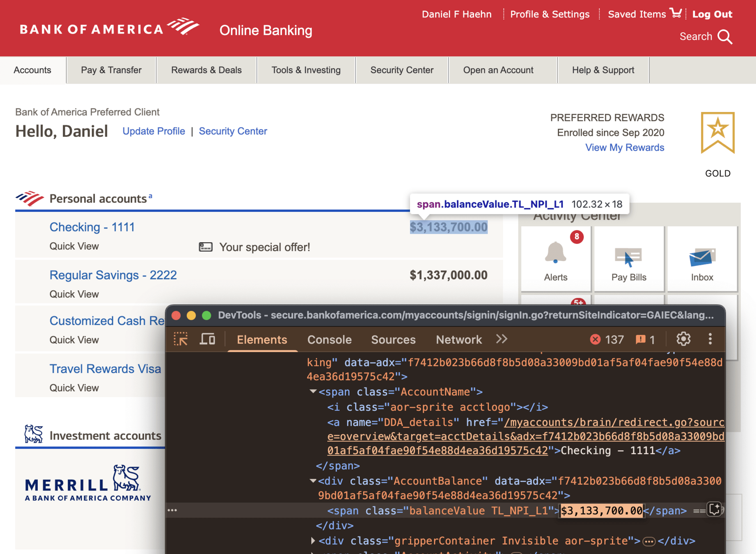Click Quick View under Checking - 1111
This screenshot has height=554, width=756.
click(74, 246)
